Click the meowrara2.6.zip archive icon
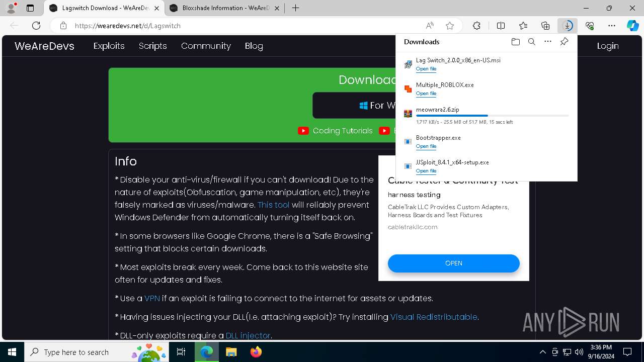 pyautogui.click(x=408, y=114)
